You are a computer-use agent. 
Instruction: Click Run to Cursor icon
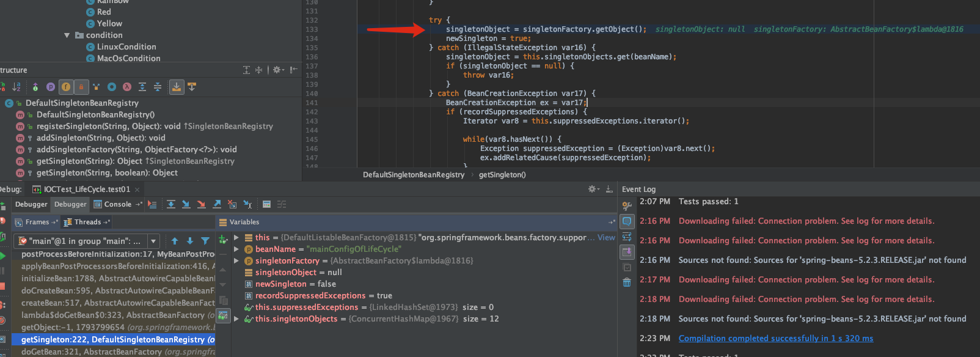pos(247,204)
